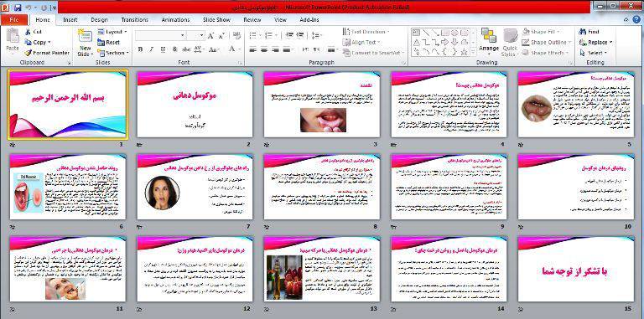Select the right arrow shape
The height and width of the screenshot is (319, 644).
pyautogui.click(x=444, y=42)
